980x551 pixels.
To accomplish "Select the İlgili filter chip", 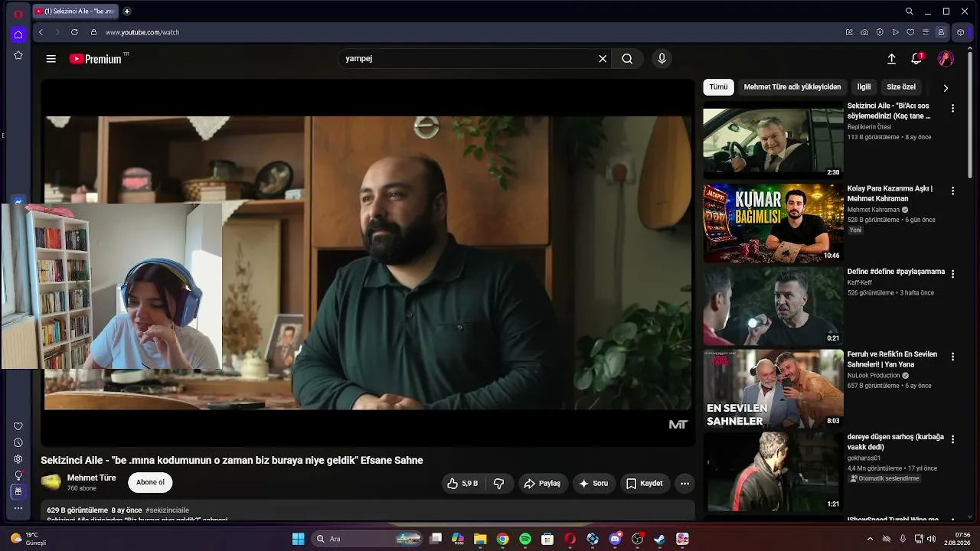I will pos(864,87).
